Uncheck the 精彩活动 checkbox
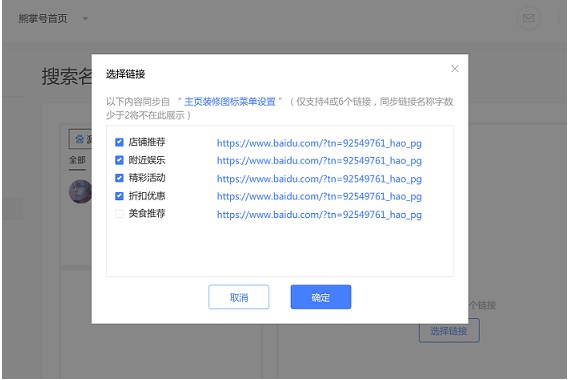 tap(119, 178)
